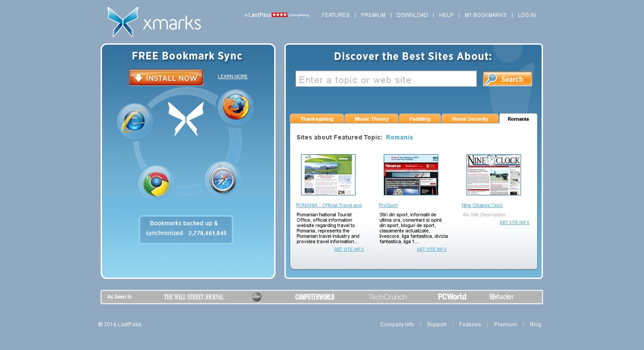Screen dimensions: 644x350
Task: Get site info for Nine O'Clock
Action: tap(514, 223)
